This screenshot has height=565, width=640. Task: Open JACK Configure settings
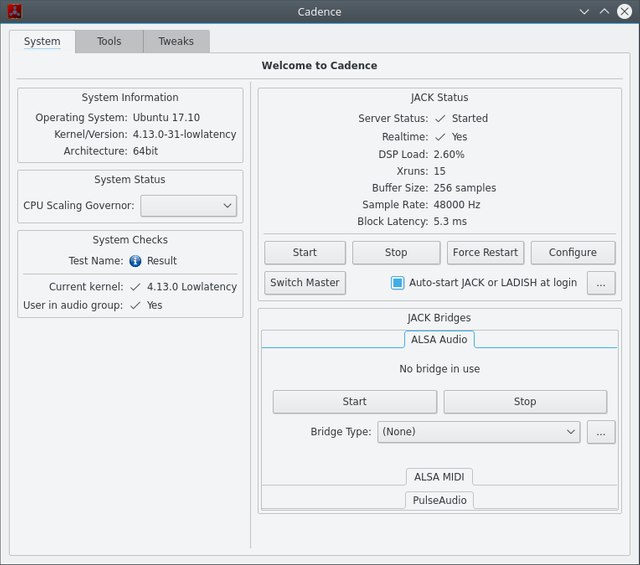coord(573,253)
